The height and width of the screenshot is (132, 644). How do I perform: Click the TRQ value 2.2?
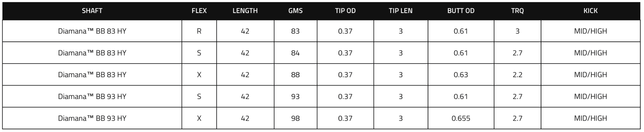pos(517,75)
